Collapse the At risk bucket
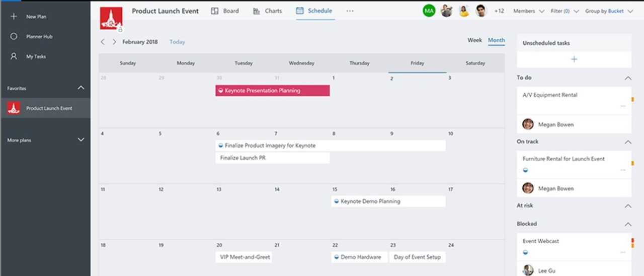This screenshot has width=644, height=276. tap(628, 206)
